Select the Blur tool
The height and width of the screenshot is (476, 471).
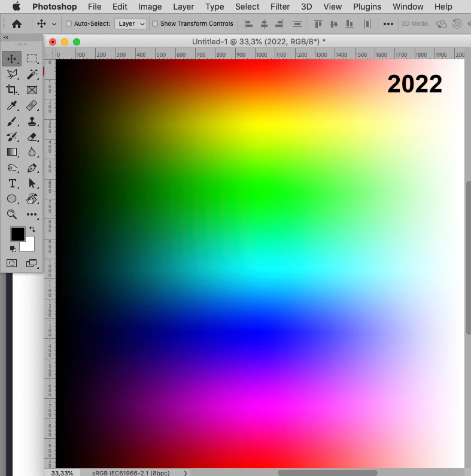pos(32,152)
